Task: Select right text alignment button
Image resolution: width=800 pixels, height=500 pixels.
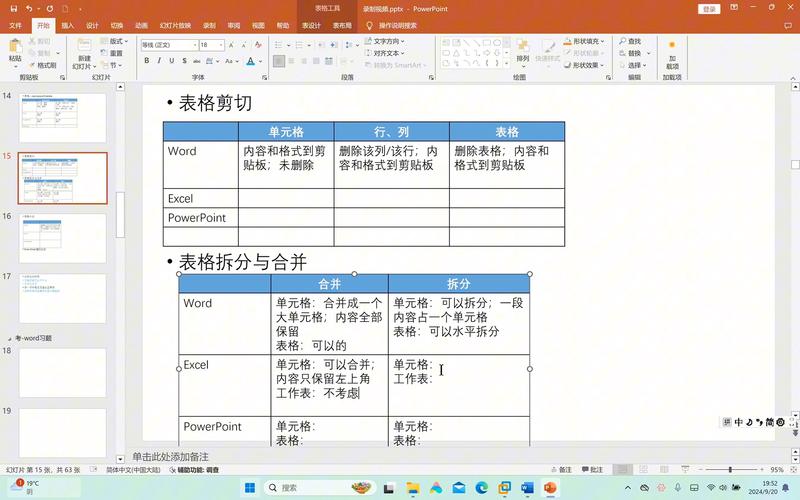Action: [x=304, y=61]
